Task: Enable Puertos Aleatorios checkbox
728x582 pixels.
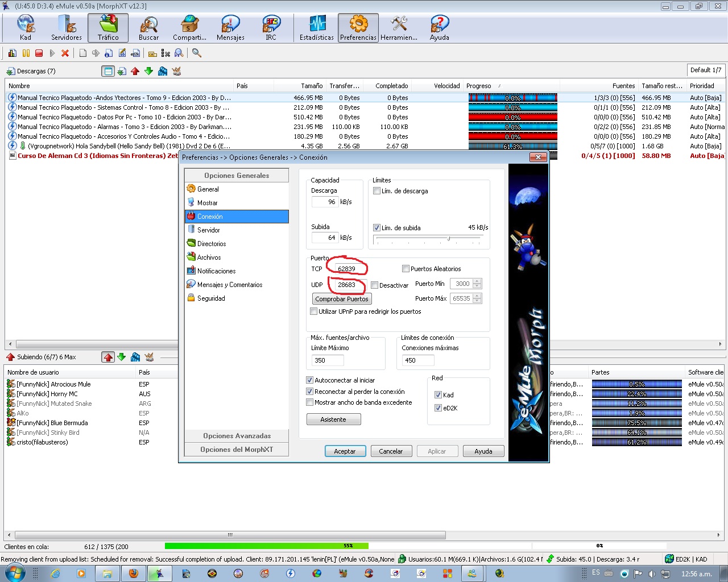Action: click(406, 269)
